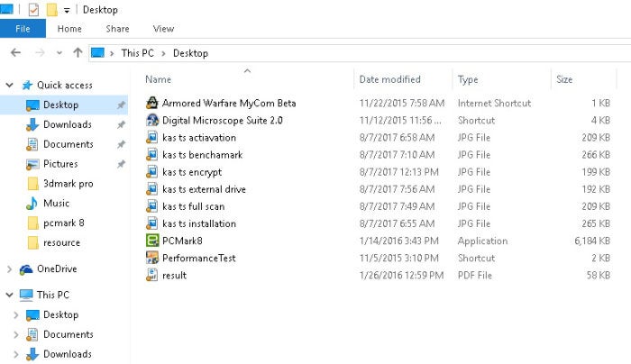631x364 pixels.
Task: Select the kas ts benchamark image icon
Action: [152, 155]
